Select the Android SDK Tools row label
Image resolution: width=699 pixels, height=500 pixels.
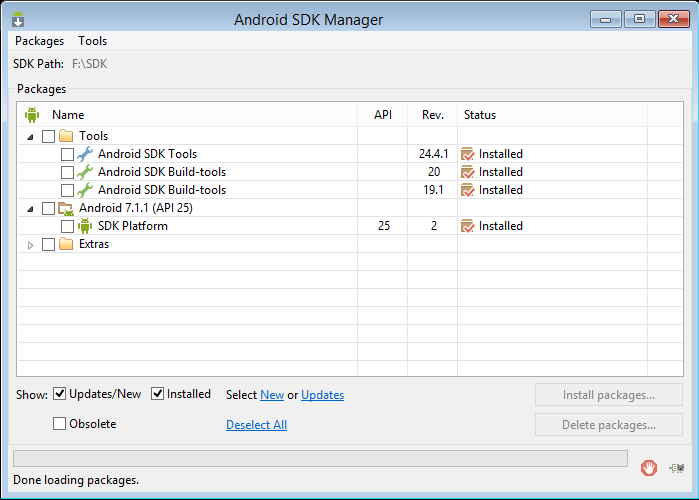(148, 154)
